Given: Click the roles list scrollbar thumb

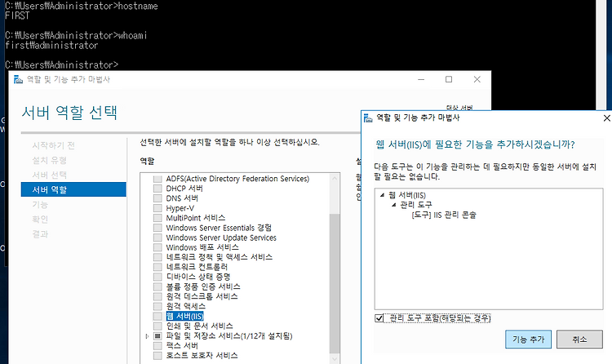Looking at the screenshot, I should (335, 283).
